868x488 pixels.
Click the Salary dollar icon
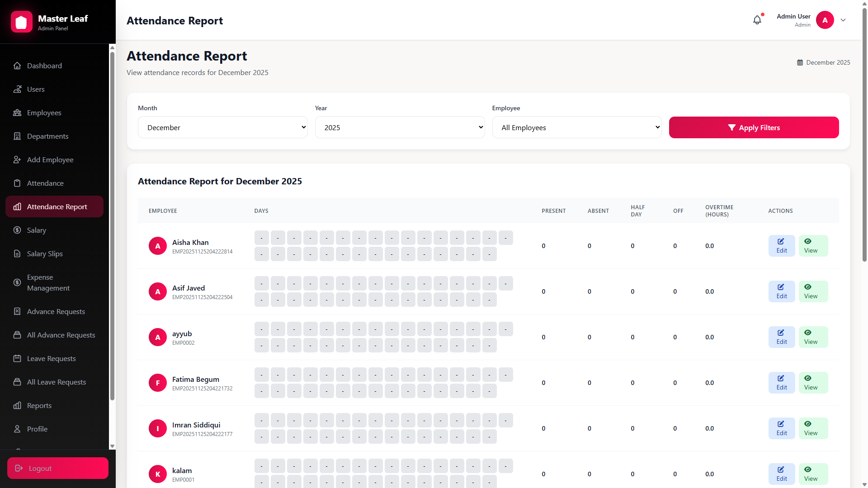(x=17, y=230)
